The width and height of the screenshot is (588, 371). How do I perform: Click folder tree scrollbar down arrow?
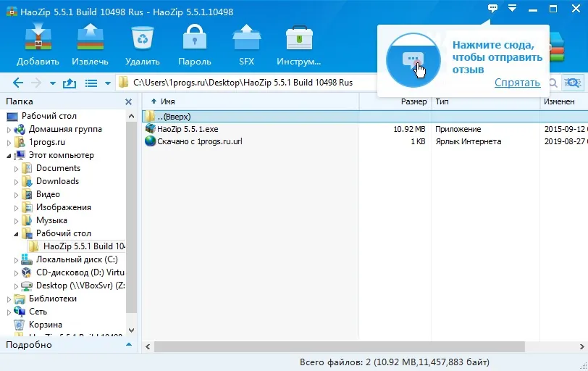[x=131, y=330]
